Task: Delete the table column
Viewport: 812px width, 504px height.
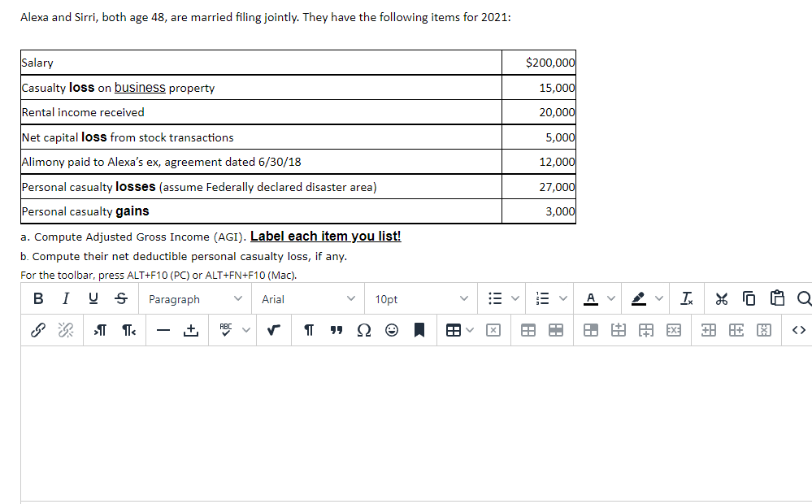Action: (x=764, y=330)
